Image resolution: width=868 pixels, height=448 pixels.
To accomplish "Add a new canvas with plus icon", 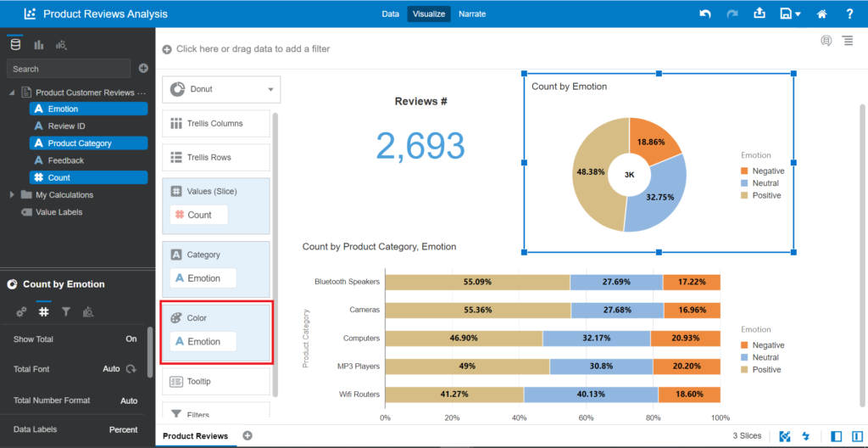I will pyautogui.click(x=248, y=436).
